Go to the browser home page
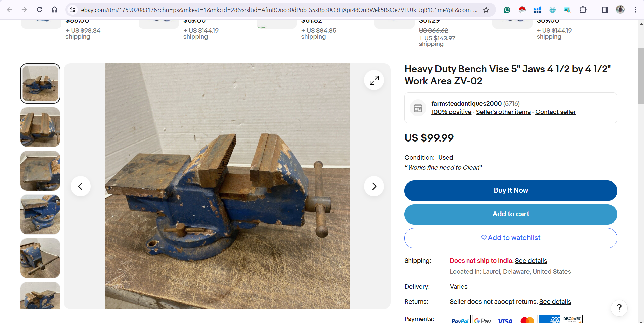This screenshot has width=644, height=323. coord(54,10)
